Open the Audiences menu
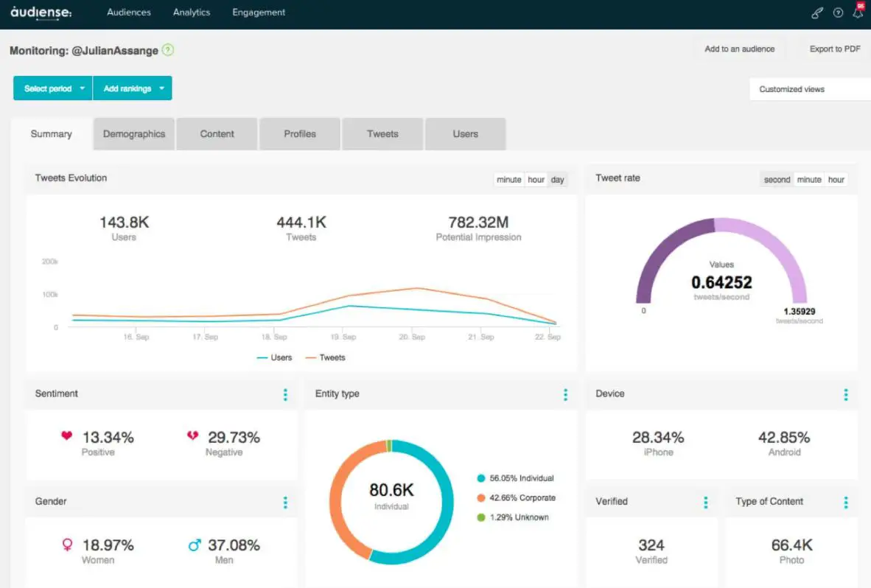 129,13
